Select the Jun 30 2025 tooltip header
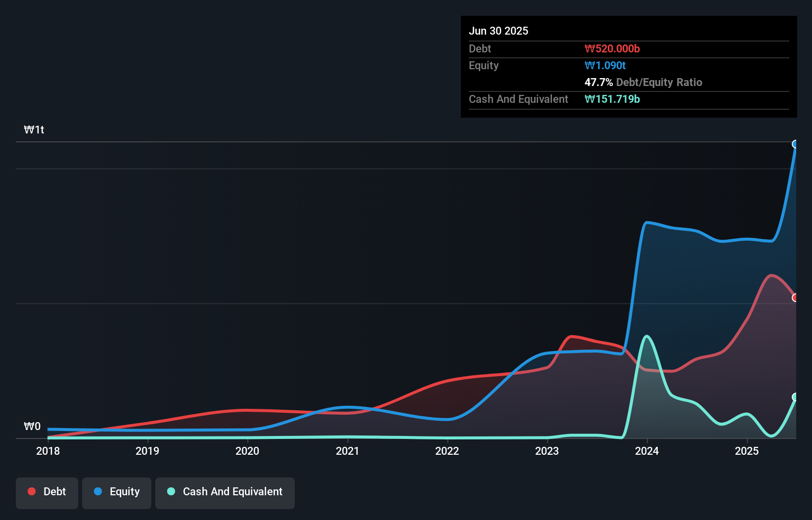812x520 pixels. point(498,31)
